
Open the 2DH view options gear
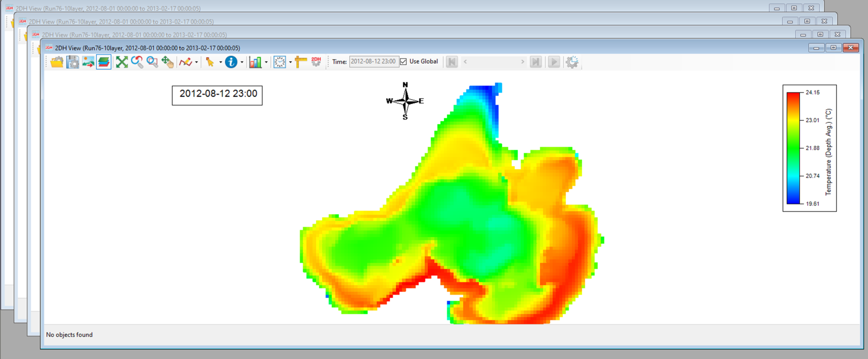(316, 62)
